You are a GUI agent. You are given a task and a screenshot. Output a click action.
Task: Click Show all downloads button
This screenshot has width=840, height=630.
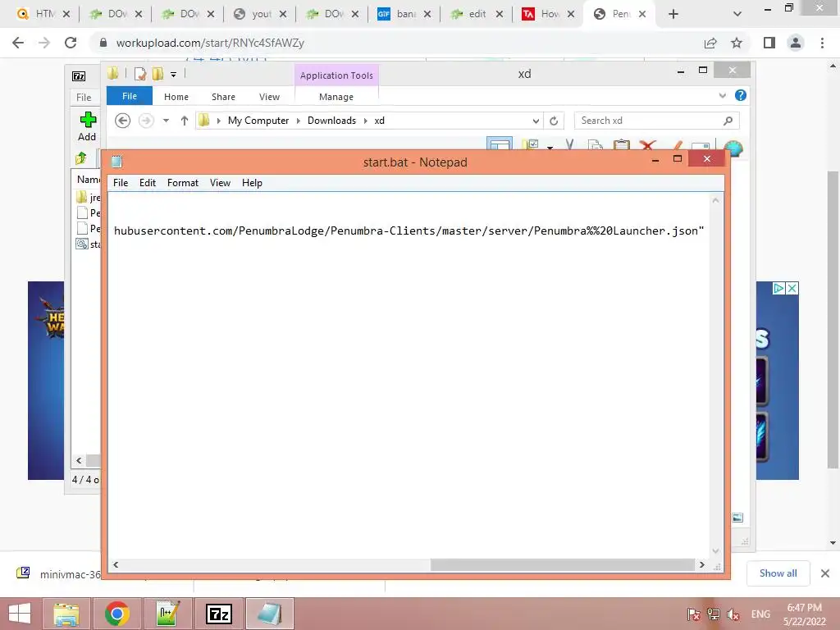[778, 573]
